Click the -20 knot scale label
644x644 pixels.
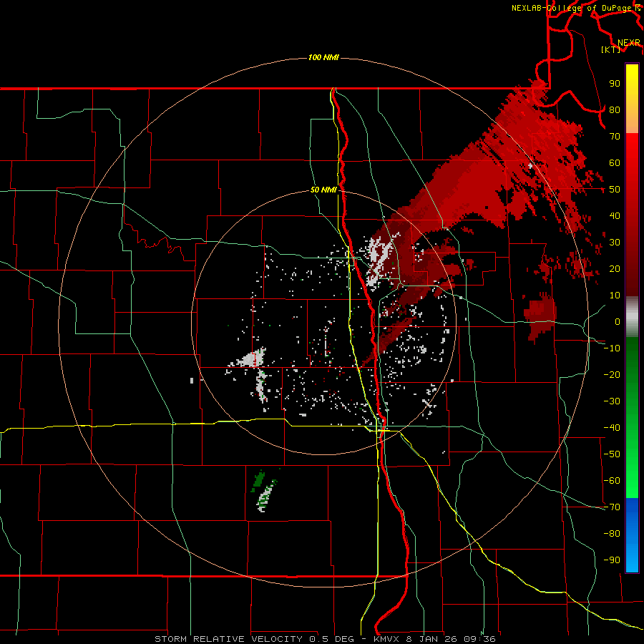tap(612, 374)
